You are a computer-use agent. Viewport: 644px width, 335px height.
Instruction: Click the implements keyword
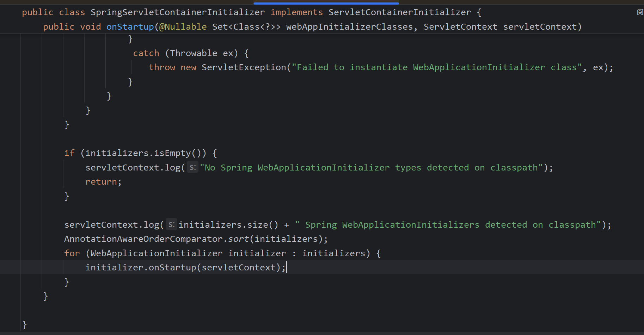point(296,12)
